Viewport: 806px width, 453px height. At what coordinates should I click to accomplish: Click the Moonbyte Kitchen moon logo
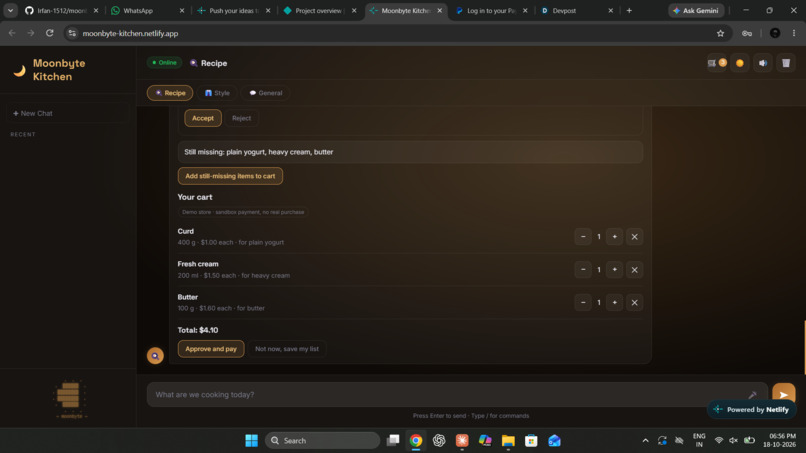[x=20, y=70]
